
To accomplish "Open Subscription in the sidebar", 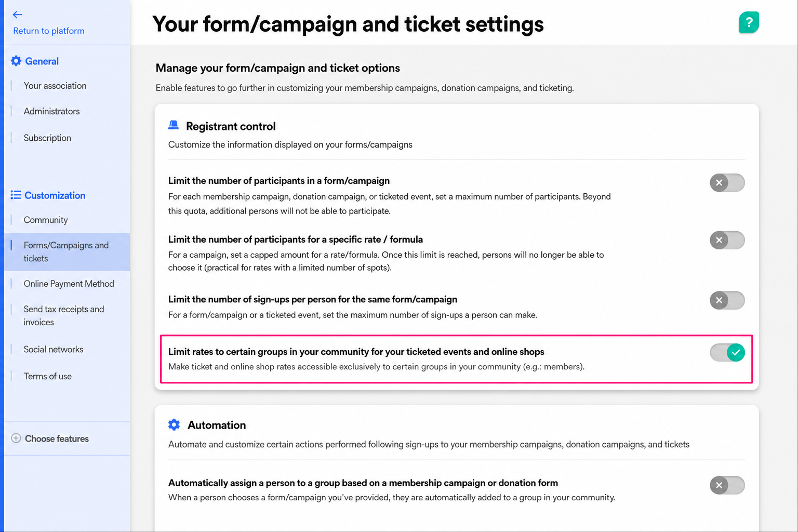I will [x=47, y=138].
